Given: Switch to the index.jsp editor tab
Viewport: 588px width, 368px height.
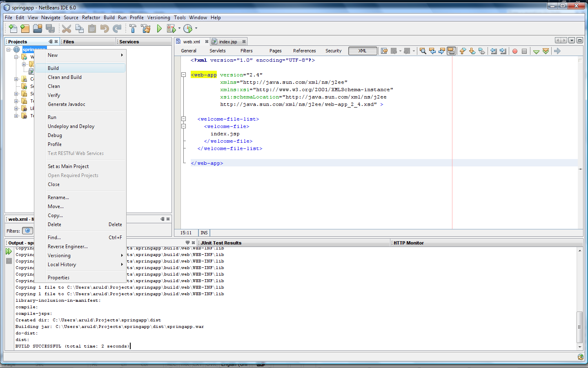Looking at the screenshot, I should 228,42.
